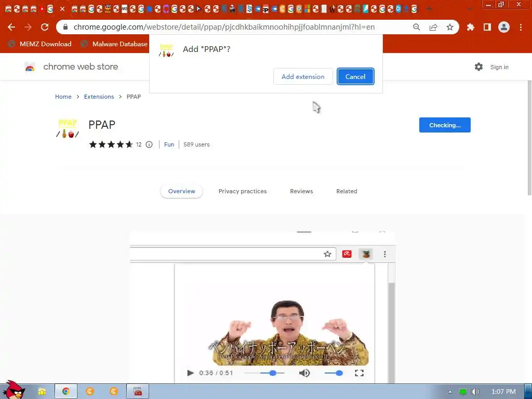
Task: Confirm with the Add extension button
Action: click(x=303, y=77)
